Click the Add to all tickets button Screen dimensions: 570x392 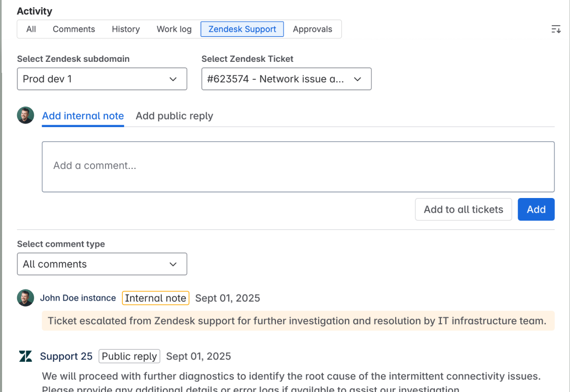(x=463, y=210)
